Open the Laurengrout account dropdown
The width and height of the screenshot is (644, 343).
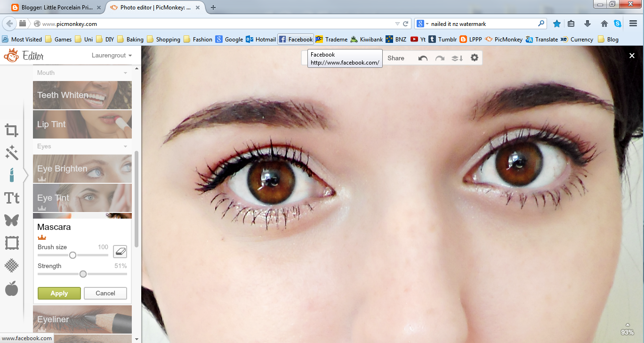(x=112, y=55)
